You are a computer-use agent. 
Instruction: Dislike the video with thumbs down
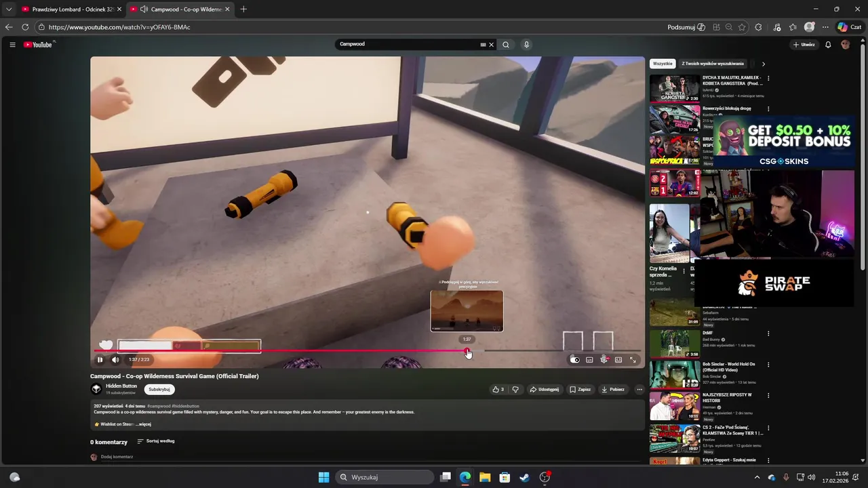(515, 390)
